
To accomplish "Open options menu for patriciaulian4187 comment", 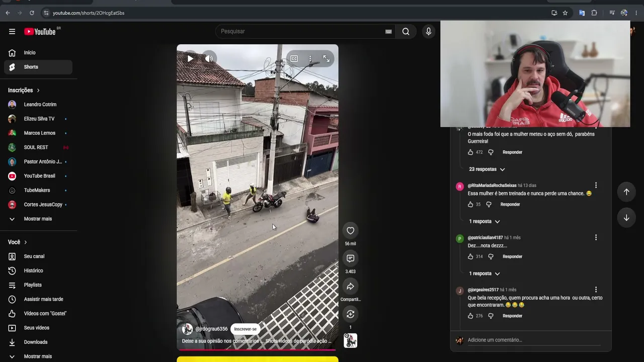I will pyautogui.click(x=596, y=238).
